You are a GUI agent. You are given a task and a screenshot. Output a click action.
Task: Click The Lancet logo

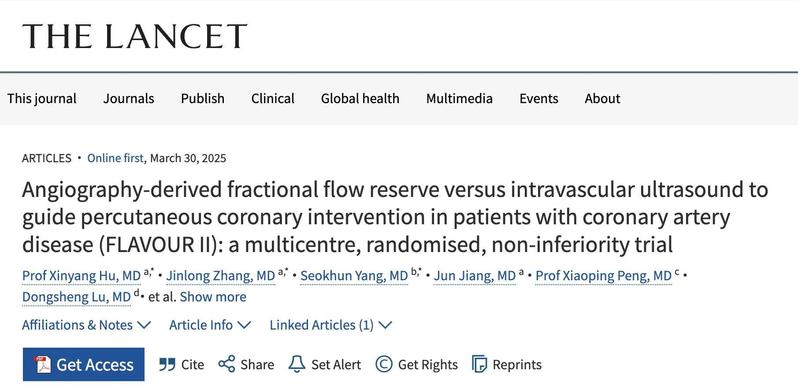point(135,36)
